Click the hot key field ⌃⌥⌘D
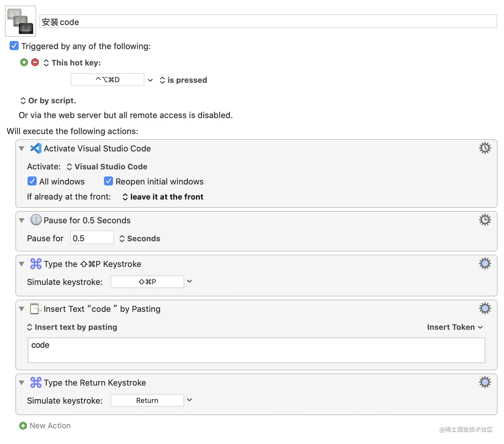 point(107,80)
